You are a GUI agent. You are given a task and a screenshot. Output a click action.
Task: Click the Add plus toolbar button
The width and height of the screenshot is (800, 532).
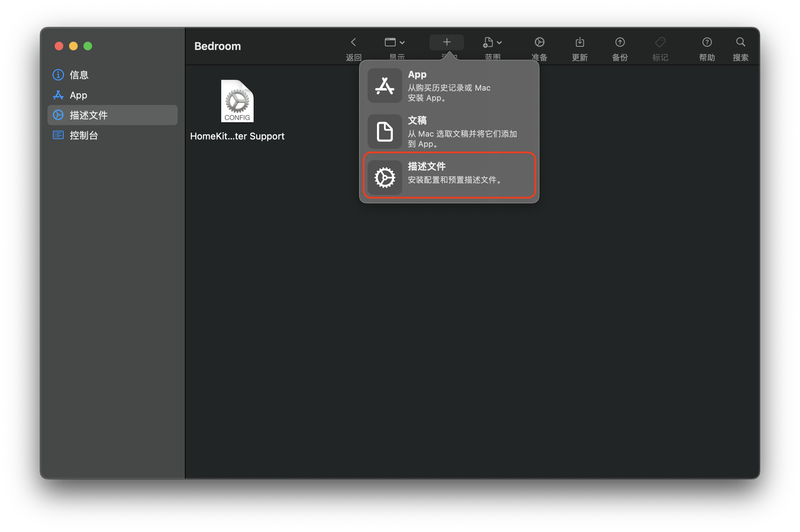(446, 42)
